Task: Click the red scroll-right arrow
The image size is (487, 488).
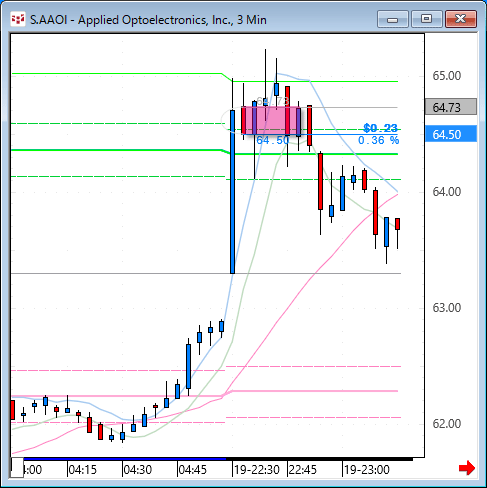Action: pyautogui.click(x=467, y=468)
